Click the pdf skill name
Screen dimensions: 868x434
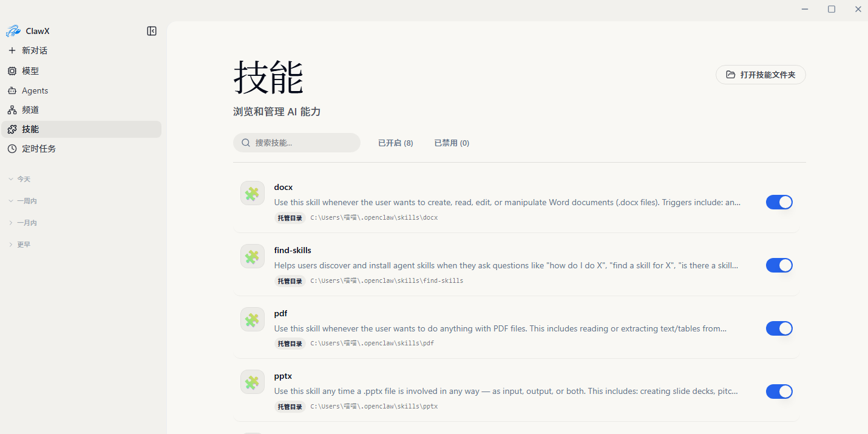280,313
